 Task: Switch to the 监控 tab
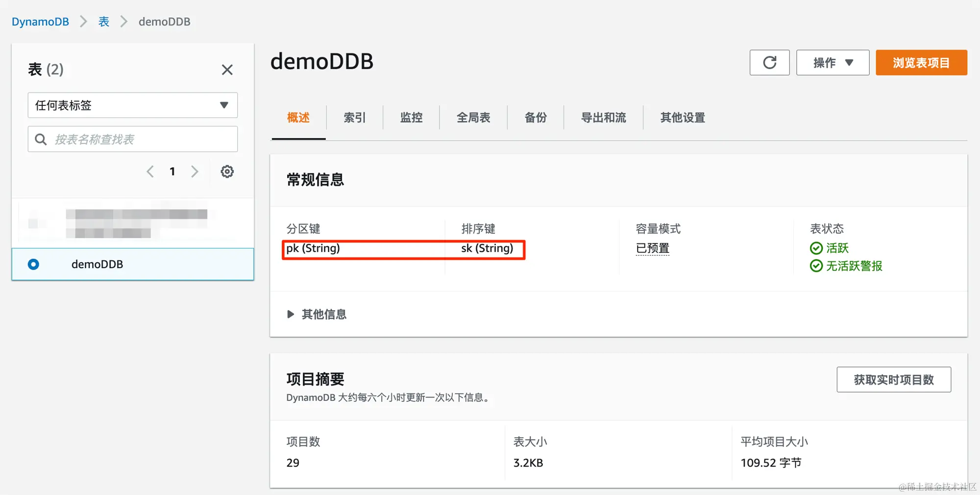(x=411, y=118)
